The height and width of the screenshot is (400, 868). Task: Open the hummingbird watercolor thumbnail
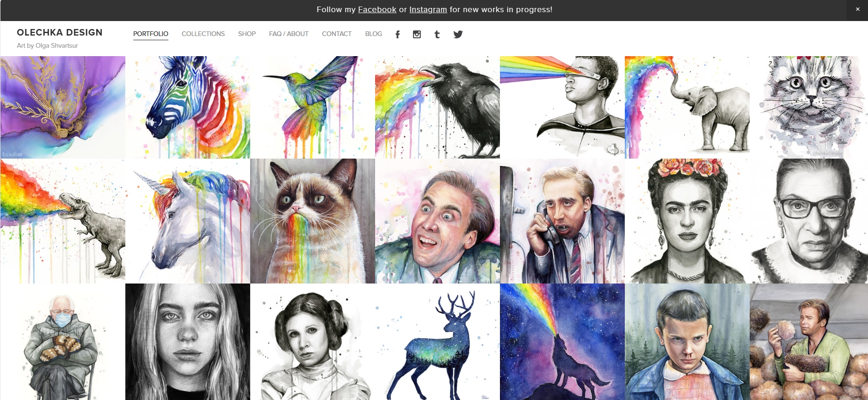(312, 107)
